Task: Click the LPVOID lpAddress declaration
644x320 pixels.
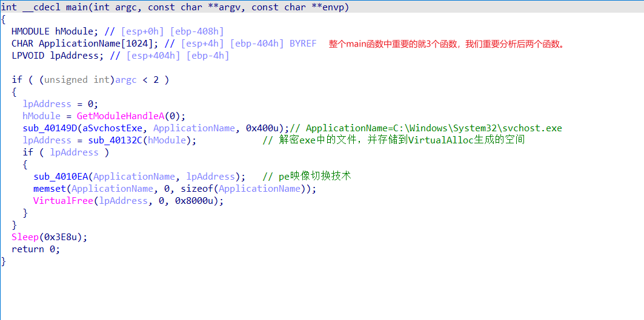Action: (x=58, y=56)
